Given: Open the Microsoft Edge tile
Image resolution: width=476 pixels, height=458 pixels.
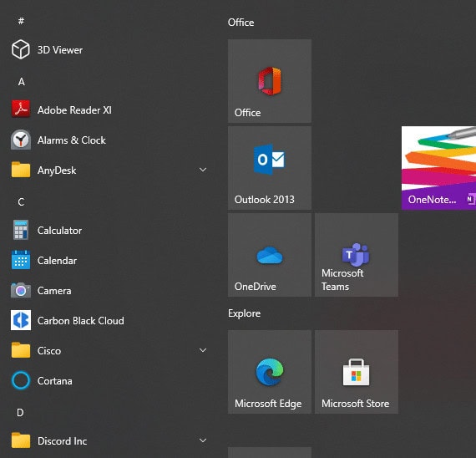Looking at the screenshot, I should [270, 372].
